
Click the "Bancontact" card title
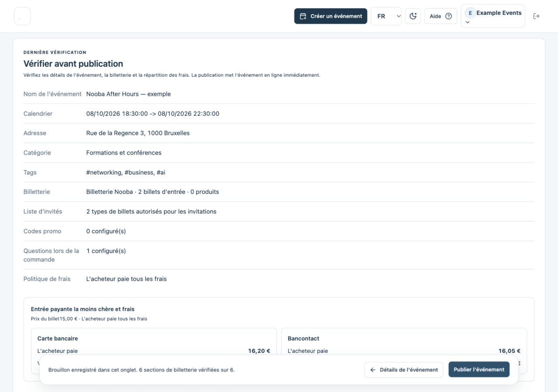(x=303, y=338)
